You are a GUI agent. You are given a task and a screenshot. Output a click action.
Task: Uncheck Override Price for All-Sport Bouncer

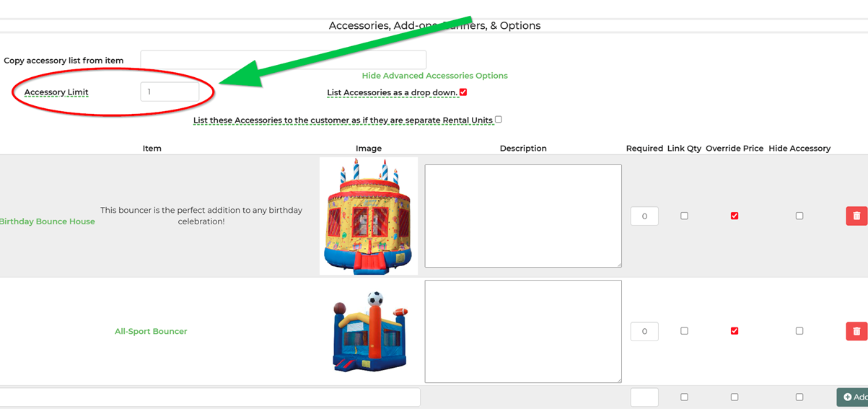735,331
